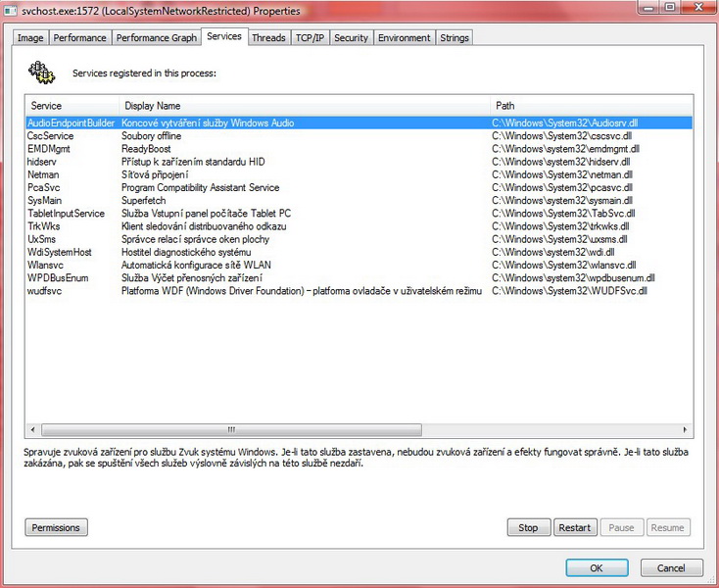This screenshot has width=719, height=588.
Task: Confirm with the OK button
Action: 596,567
